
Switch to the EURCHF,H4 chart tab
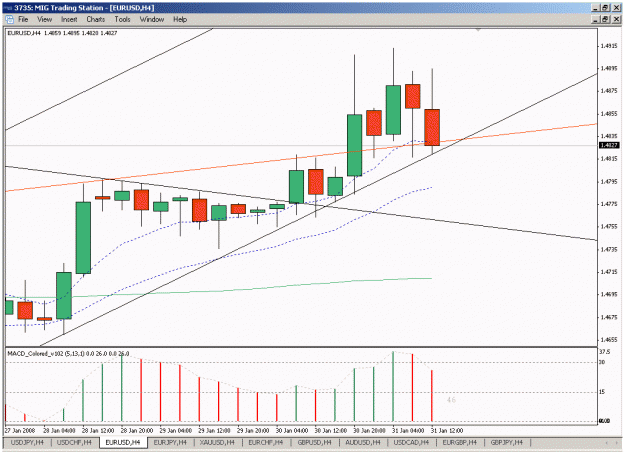[x=265, y=442]
